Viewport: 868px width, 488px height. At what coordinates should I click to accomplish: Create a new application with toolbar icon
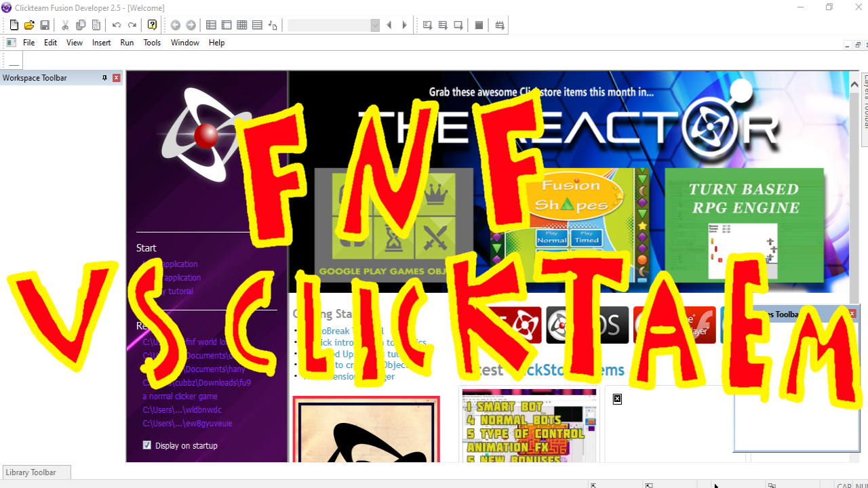(x=14, y=25)
